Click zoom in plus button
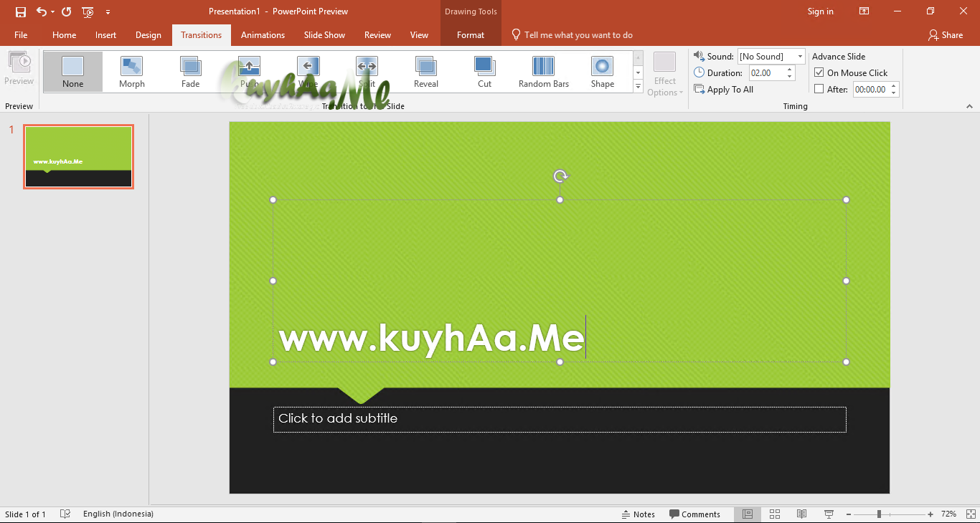Image resolution: width=980 pixels, height=523 pixels. pos(930,514)
